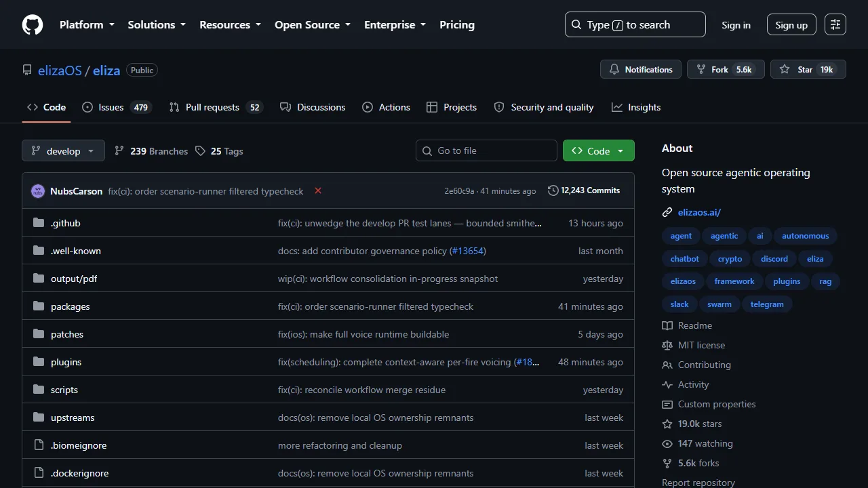
Task: Click the .dockerignore file icon
Action: pyautogui.click(x=39, y=472)
